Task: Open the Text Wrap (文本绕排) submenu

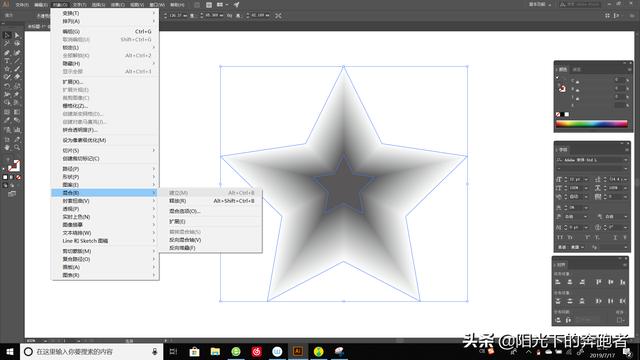Action: (x=105, y=233)
